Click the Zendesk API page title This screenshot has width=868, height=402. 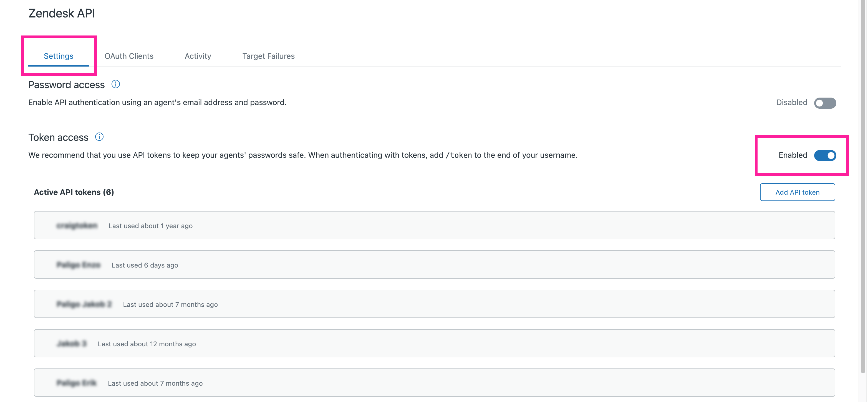61,13
